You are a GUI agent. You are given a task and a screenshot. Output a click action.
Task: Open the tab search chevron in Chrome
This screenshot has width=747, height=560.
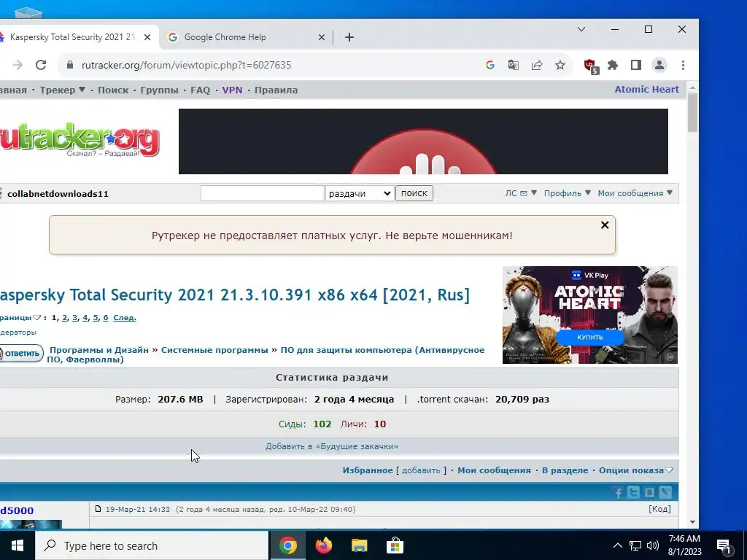(581, 29)
